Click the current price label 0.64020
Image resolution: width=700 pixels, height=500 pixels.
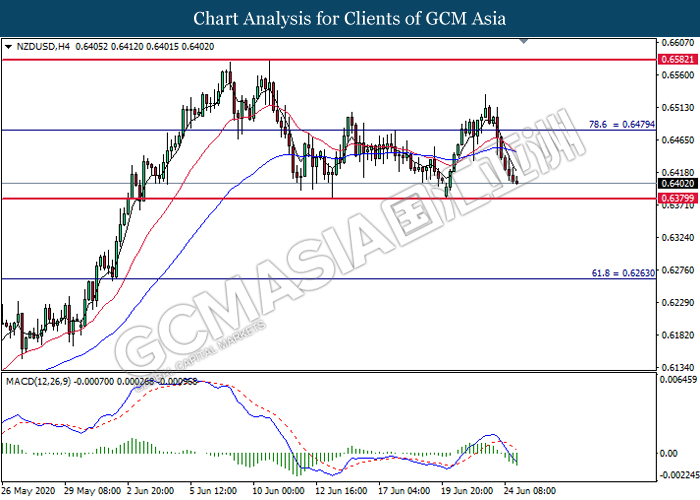pyautogui.click(x=677, y=183)
